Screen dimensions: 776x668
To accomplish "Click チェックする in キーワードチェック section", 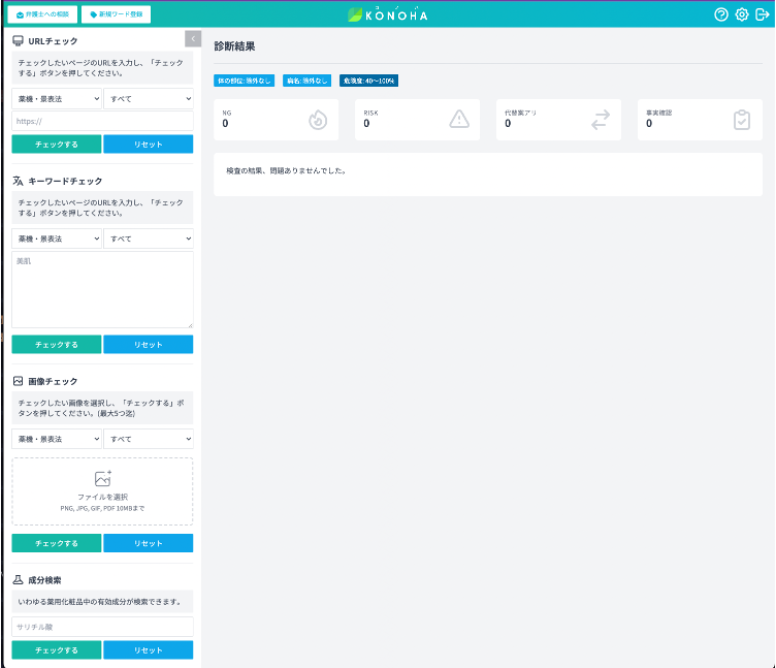I will pos(56,344).
